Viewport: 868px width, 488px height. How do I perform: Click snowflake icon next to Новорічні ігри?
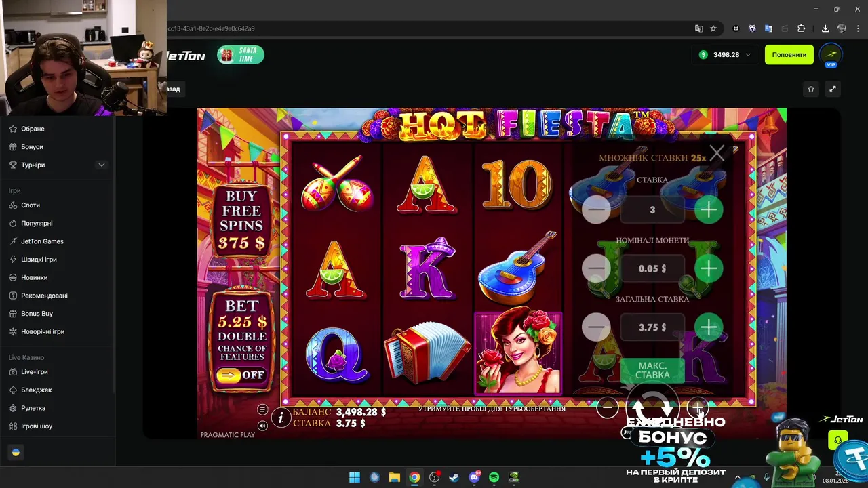click(14, 331)
